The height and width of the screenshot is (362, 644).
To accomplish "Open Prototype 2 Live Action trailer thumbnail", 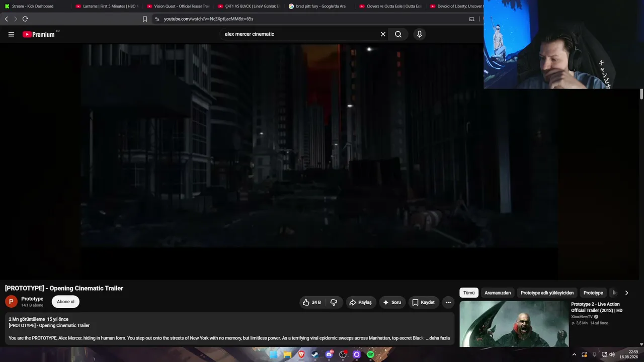I will [514, 324].
